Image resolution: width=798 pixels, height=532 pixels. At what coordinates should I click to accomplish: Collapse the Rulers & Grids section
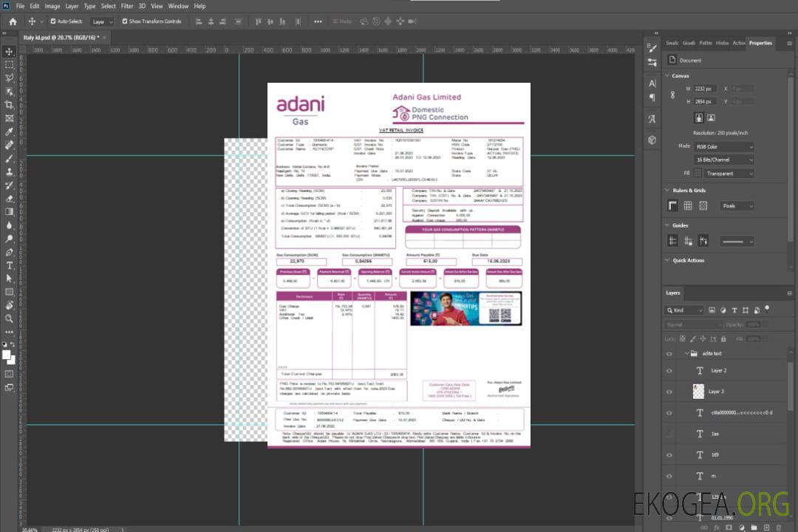668,190
